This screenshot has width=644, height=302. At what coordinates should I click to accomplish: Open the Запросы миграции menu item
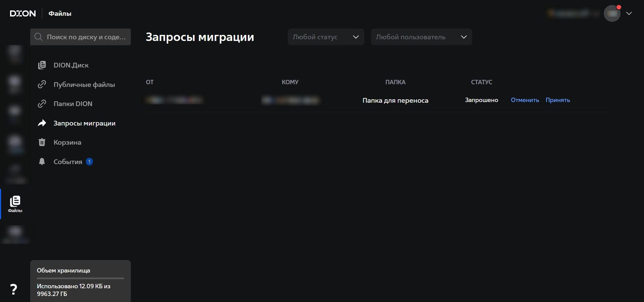coord(84,123)
